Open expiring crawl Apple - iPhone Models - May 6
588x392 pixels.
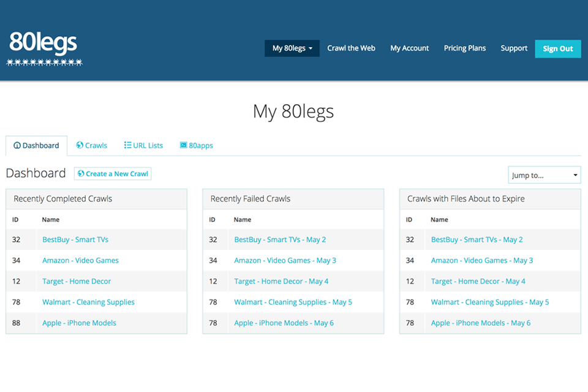click(481, 323)
